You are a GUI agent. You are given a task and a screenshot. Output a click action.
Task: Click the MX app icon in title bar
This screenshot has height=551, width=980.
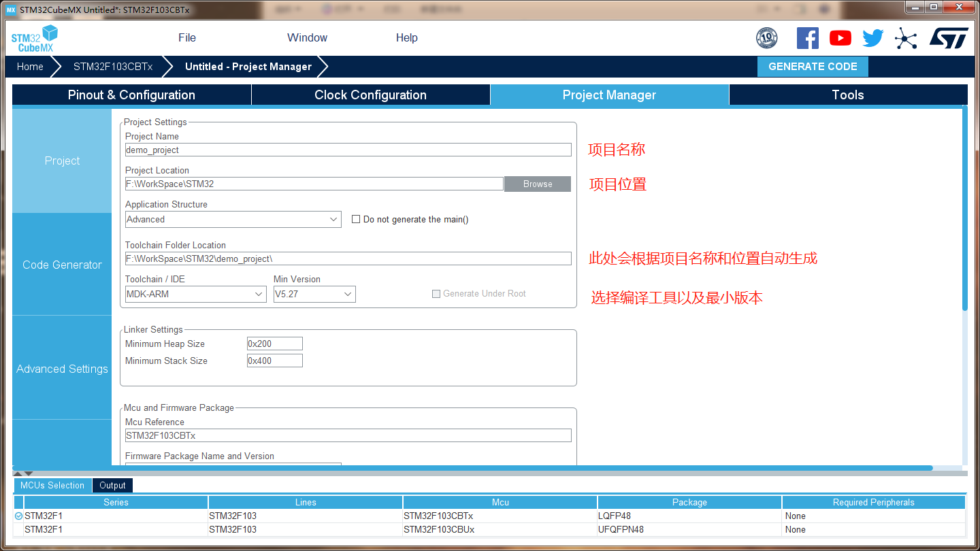pyautogui.click(x=10, y=10)
